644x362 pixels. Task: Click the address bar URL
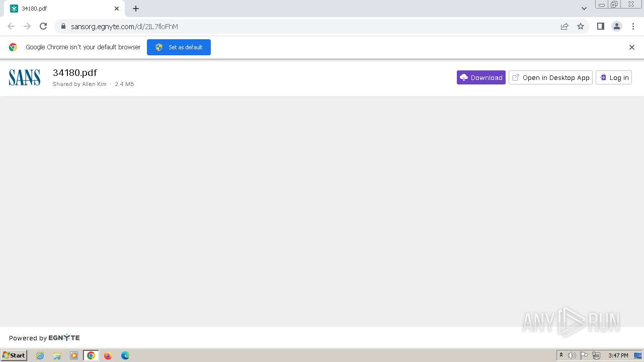(x=124, y=27)
